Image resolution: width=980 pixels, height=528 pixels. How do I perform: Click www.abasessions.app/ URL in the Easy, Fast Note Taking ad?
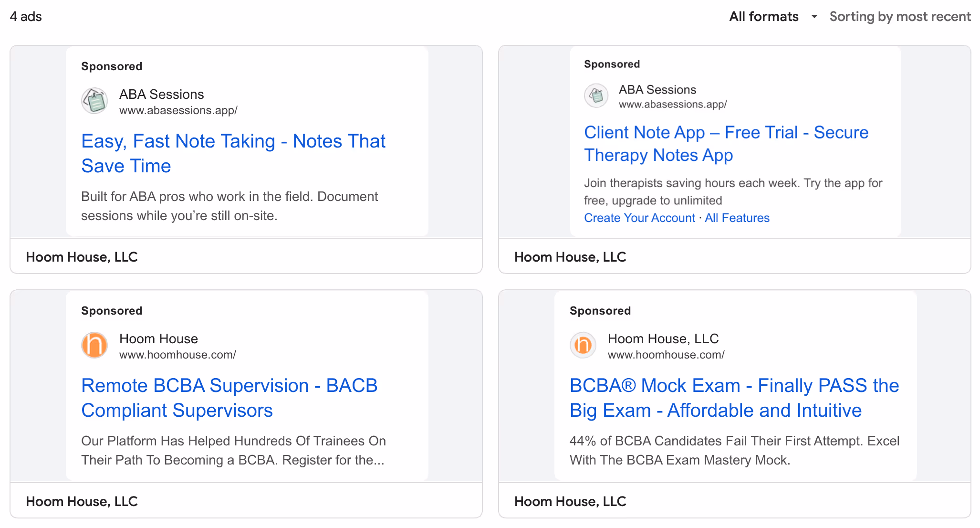pos(178,110)
